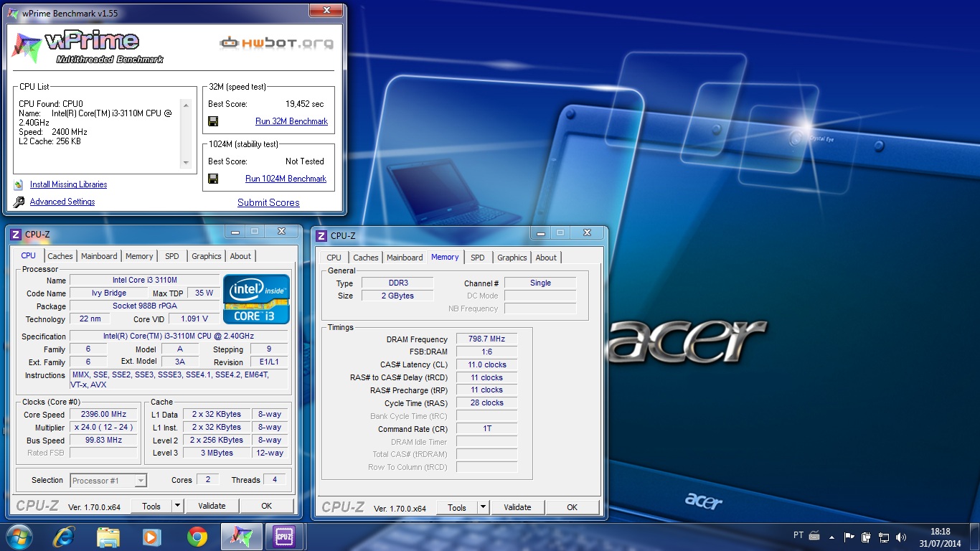Click the Advanced Settings magnifier-wrench icon
980x551 pixels.
(x=19, y=202)
